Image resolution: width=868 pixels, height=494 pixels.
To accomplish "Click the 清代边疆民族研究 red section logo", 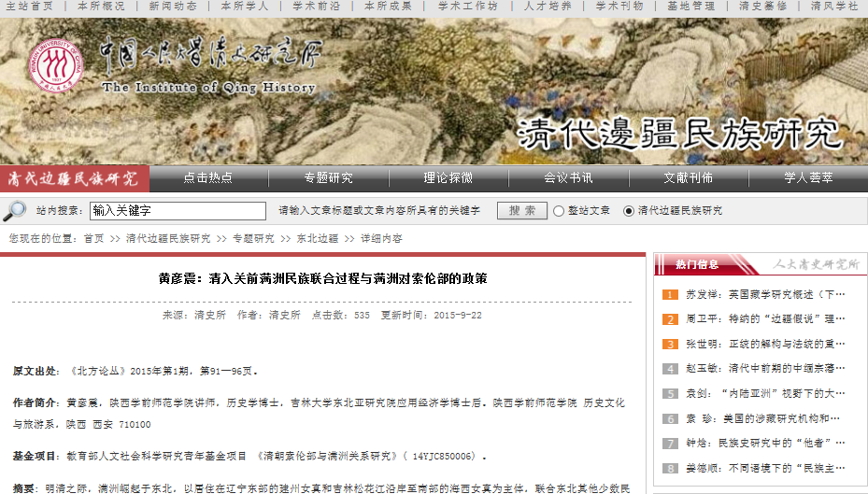I will (74, 178).
